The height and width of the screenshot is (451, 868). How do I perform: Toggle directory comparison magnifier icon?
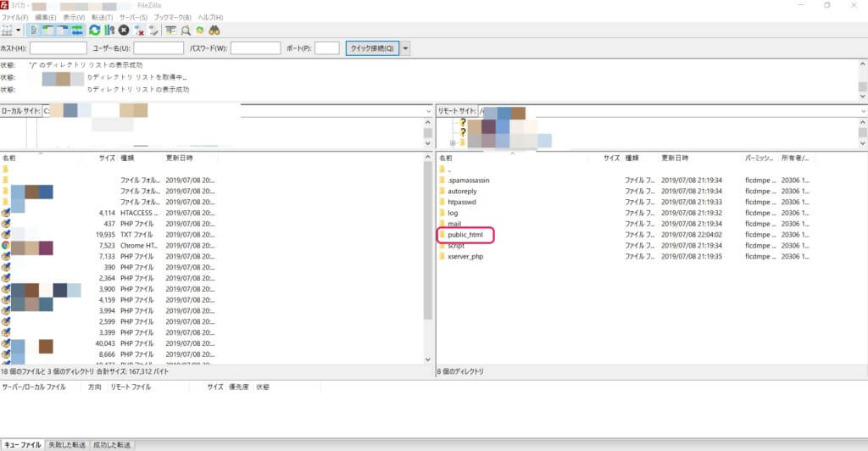[x=186, y=31]
